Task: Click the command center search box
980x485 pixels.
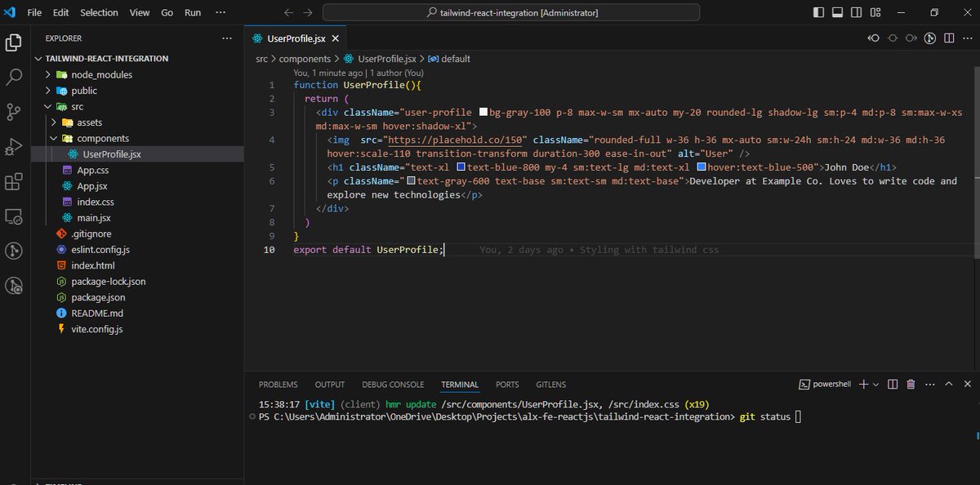Action: (513, 13)
